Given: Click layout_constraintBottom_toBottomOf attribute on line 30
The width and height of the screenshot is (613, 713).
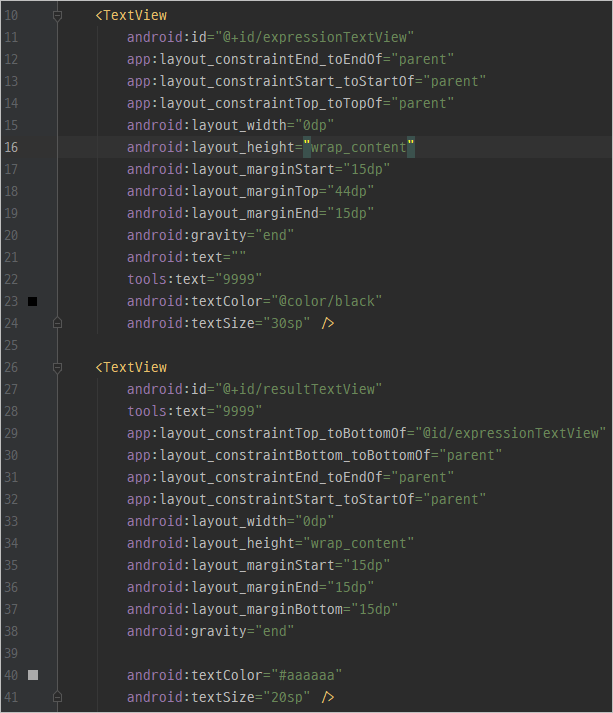Looking at the screenshot, I should (314, 455).
